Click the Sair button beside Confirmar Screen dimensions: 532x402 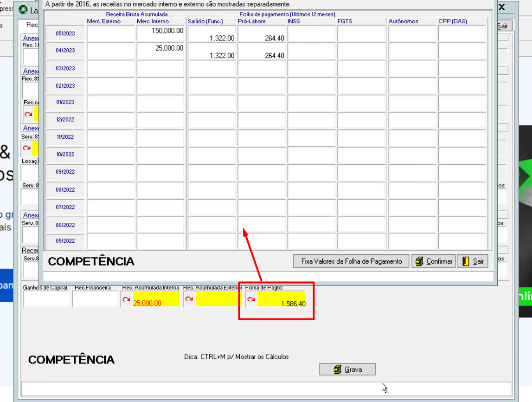pos(472,261)
